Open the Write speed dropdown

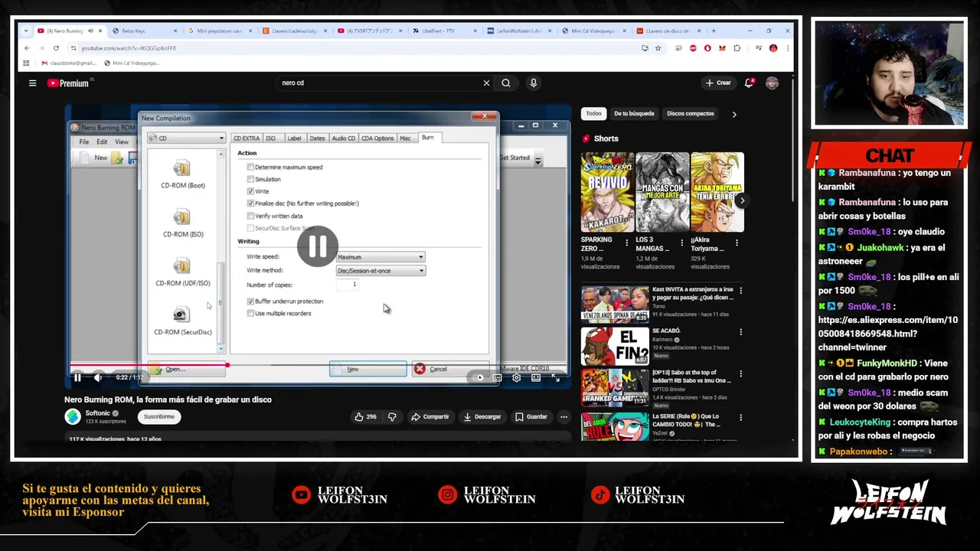pos(381,257)
